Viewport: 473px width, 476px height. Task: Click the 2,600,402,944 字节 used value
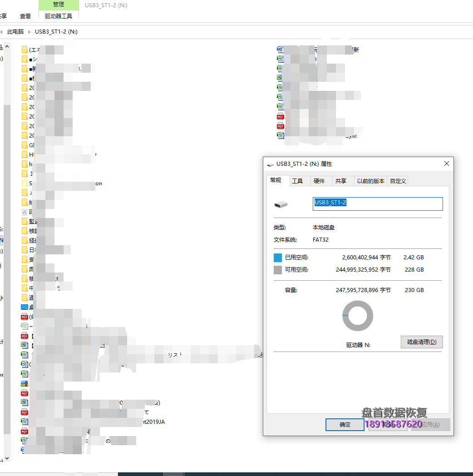tap(366, 258)
